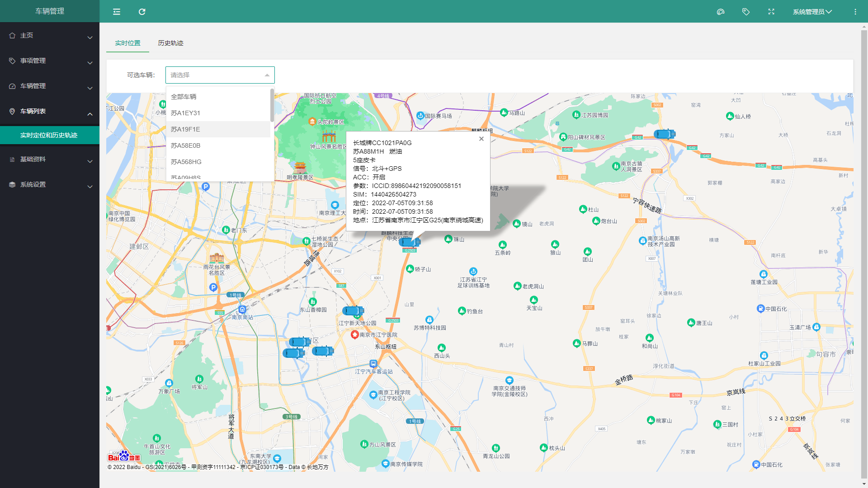This screenshot has height=488, width=868.
Task: Click the Baidu map logo
Action: coord(124,456)
